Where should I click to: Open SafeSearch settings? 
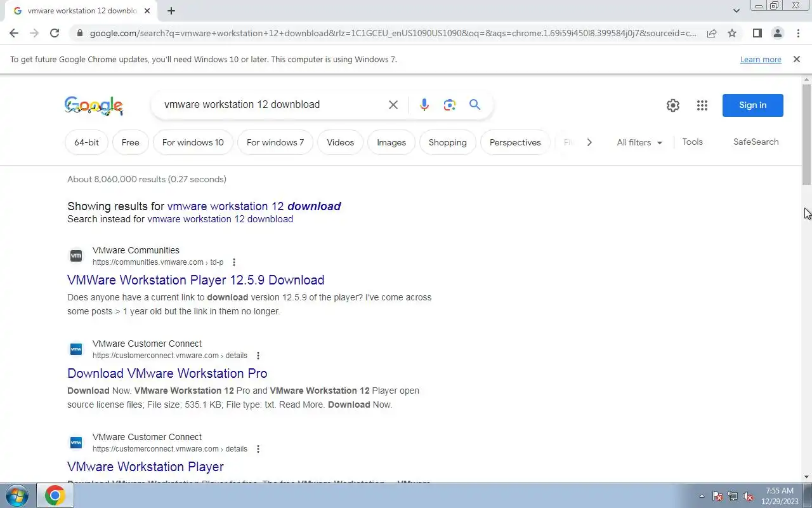tap(756, 142)
